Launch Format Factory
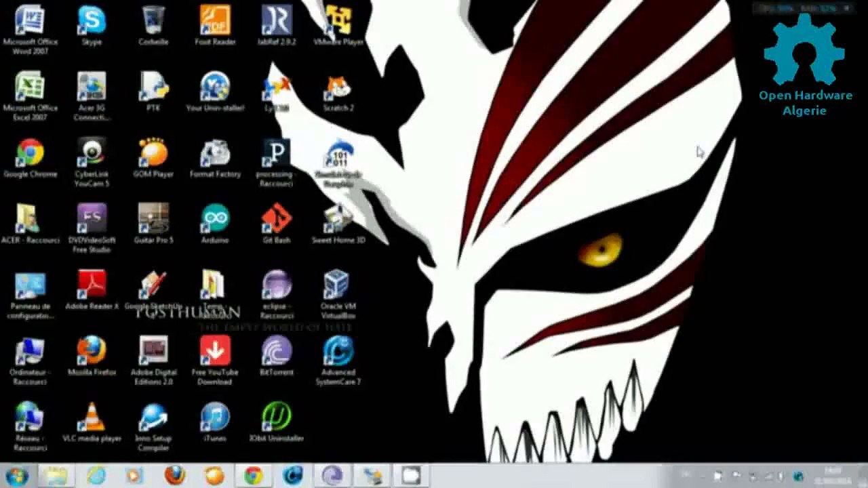The width and height of the screenshot is (868, 488). [x=215, y=158]
